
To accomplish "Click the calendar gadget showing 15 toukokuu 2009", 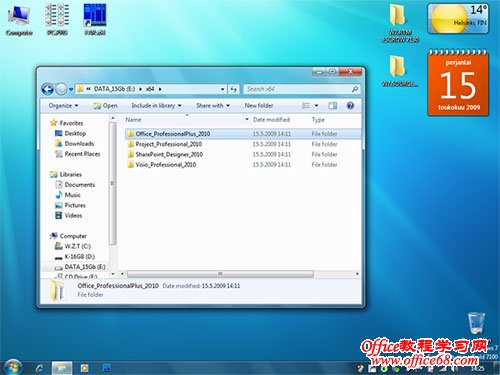I will pyautogui.click(x=458, y=83).
